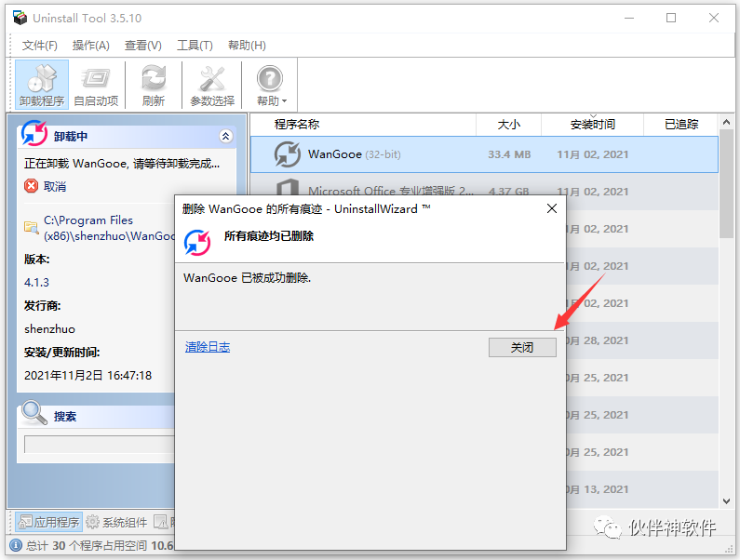Click the 4.37 GB size cell

coord(509,192)
